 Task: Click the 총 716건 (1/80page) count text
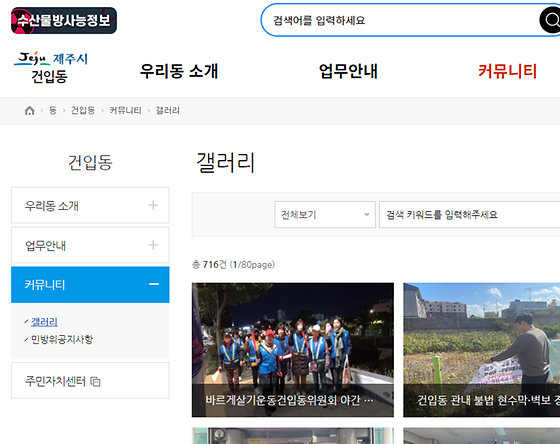click(234, 265)
